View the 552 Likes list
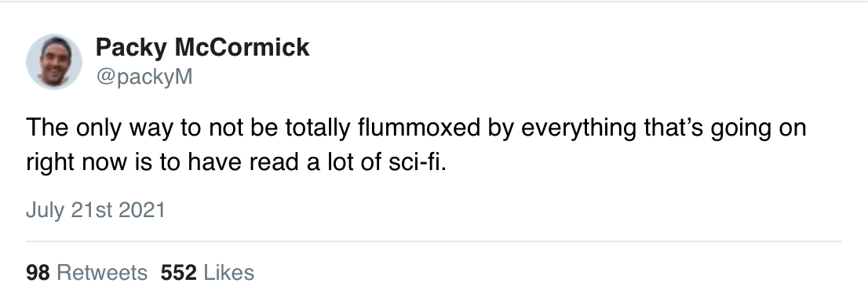868x301 pixels. [x=208, y=272]
